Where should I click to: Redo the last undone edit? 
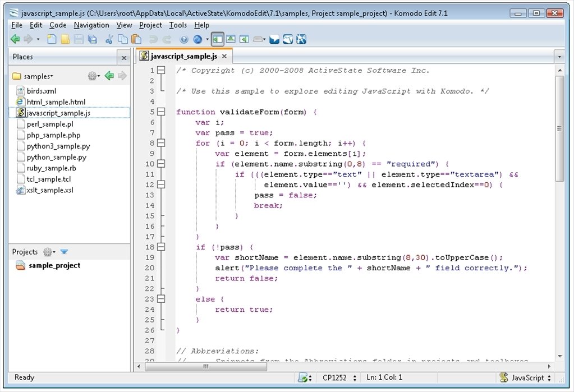pyautogui.click(x=167, y=39)
